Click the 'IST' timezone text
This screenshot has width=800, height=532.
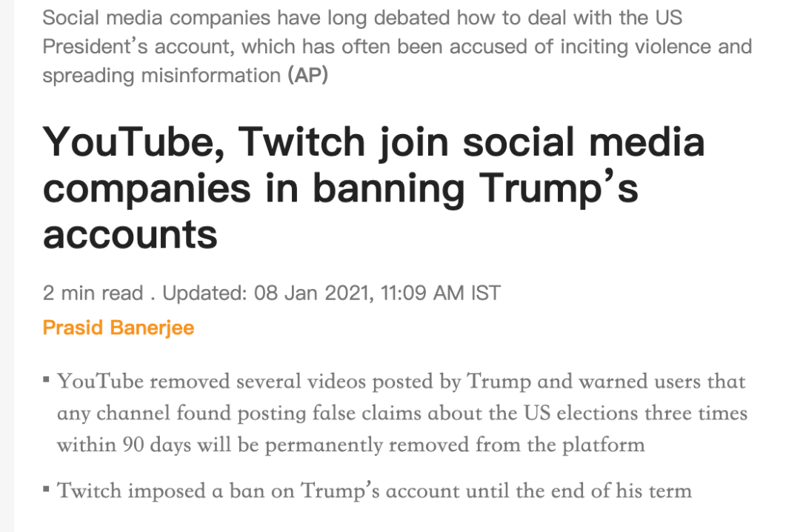click(485, 293)
